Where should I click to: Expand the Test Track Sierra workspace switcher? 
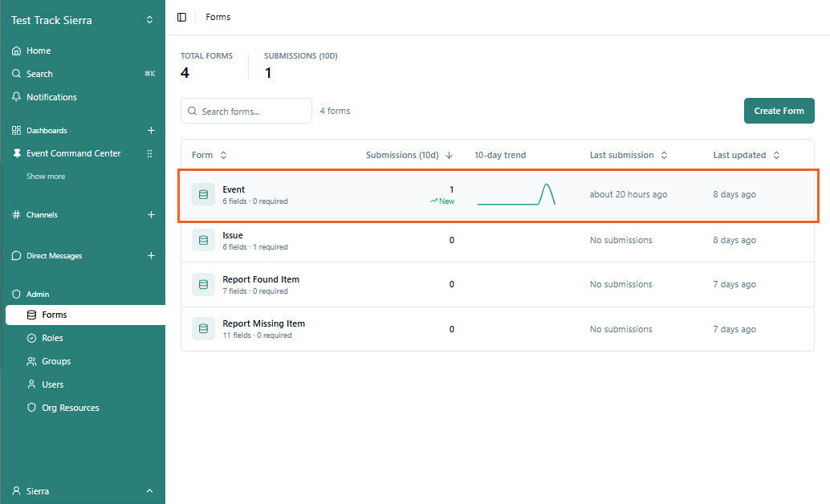point(149,20)
